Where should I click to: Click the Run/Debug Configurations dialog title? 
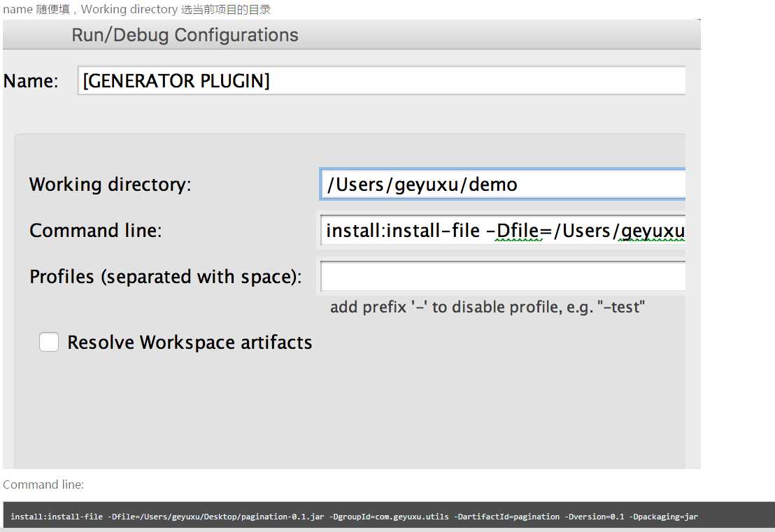coord(185,35)
